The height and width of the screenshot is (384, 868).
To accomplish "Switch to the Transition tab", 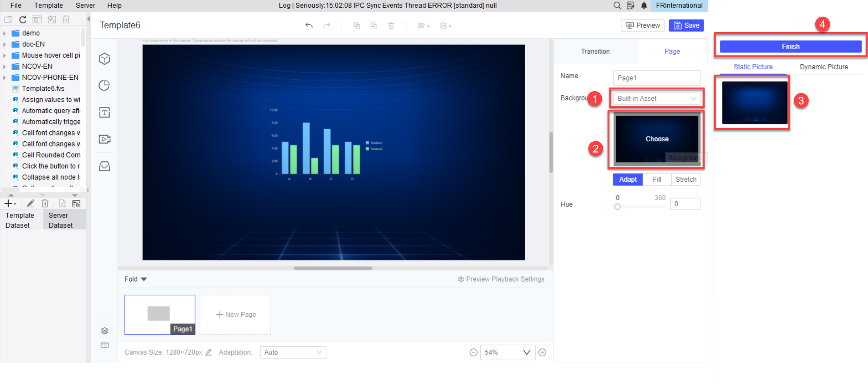I will [x=595, y=51].
